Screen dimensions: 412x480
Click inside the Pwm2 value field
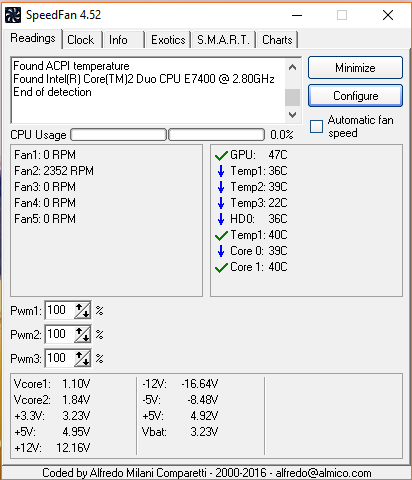pos(60,334)
